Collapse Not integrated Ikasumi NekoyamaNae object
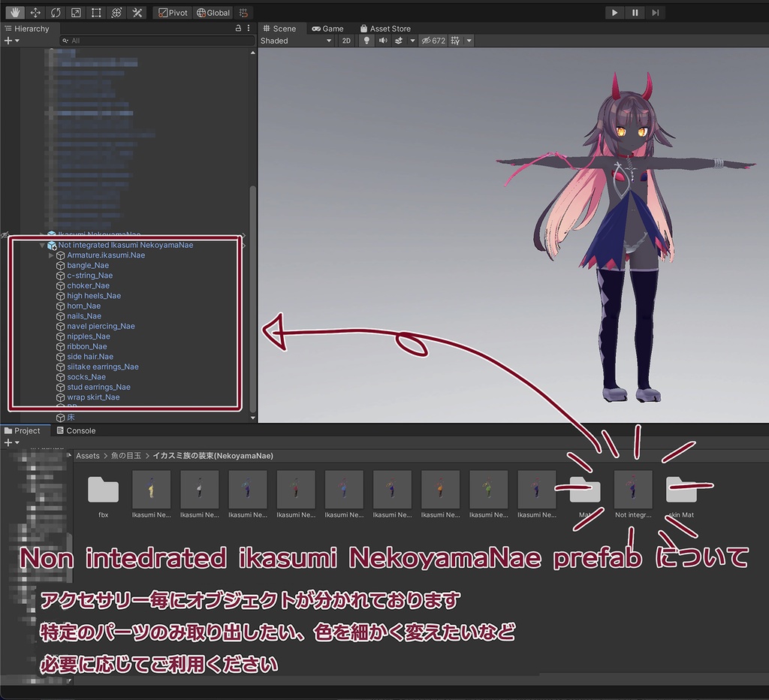The height and width of the screenshot is (700, 769). 42,246
